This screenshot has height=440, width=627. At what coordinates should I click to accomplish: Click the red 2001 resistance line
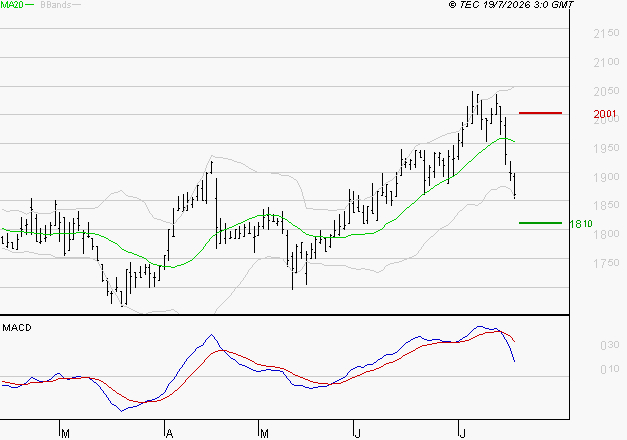[x=540, y=113]
